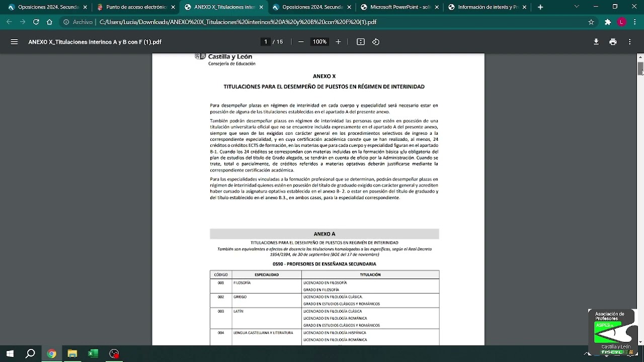Click the PDF file name title
Screen dimensions: 644x362
coord(95,42)
